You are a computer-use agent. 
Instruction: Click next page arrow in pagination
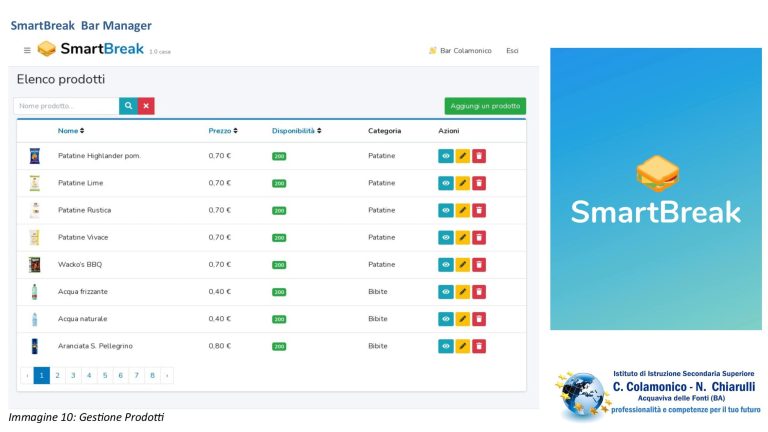click(167, 376)
